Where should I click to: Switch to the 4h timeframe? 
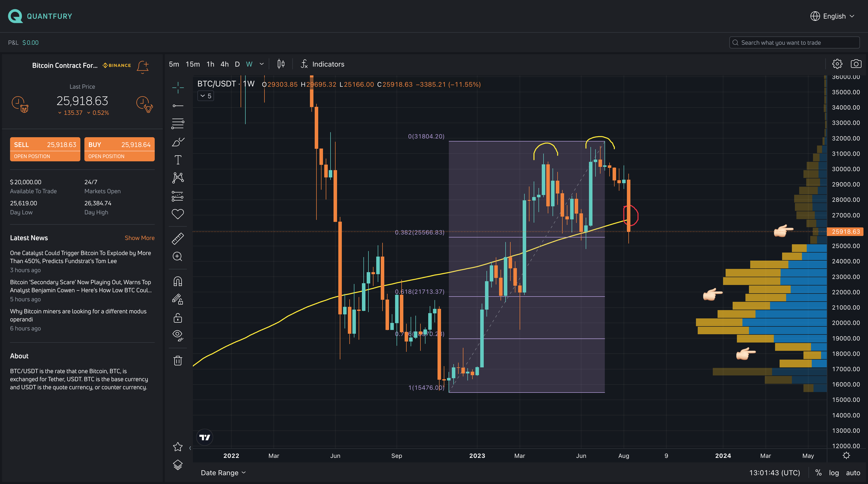[x=225, y=64]
